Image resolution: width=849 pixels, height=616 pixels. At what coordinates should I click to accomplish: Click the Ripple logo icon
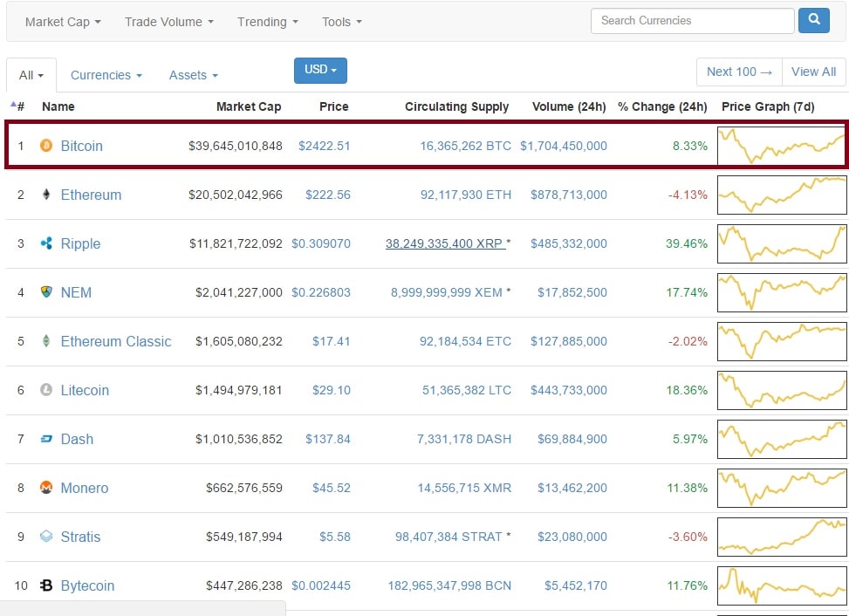coord(46,243)
